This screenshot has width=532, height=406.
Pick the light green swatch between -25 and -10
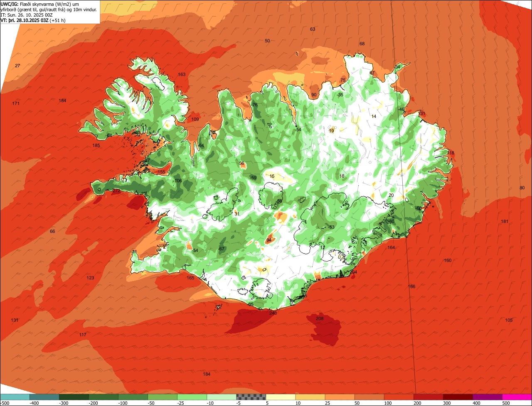point(192,397)
